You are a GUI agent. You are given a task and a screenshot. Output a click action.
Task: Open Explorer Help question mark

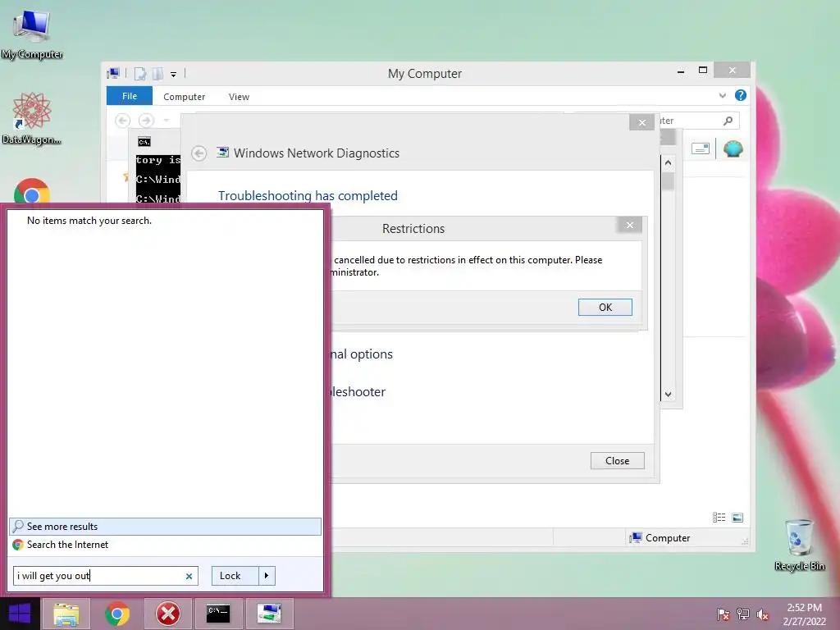tap(741, 95)
